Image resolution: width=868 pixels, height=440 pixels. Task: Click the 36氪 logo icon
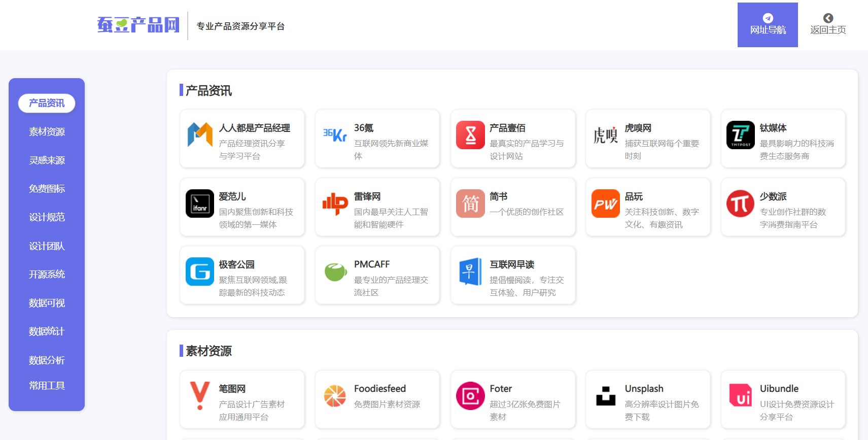pos(335,135)
